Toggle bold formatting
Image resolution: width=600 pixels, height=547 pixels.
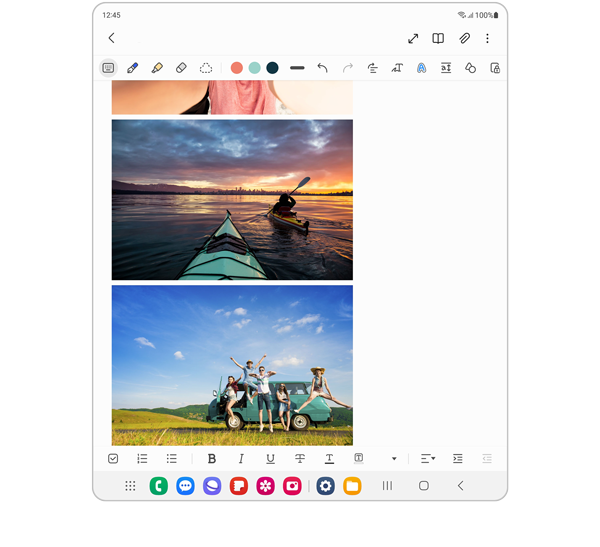coord(212,458)
